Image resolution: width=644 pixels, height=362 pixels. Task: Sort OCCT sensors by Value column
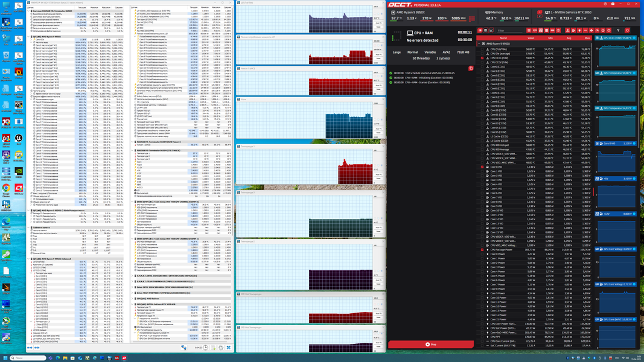(531, 38)
